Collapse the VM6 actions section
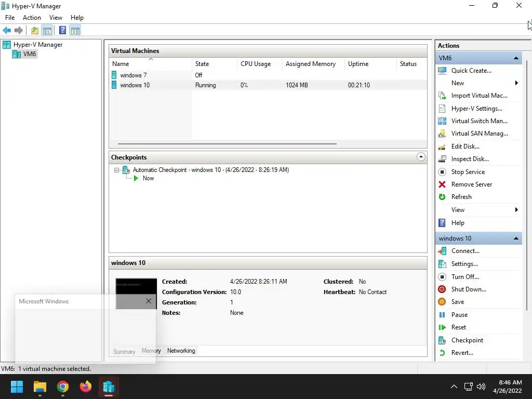The image size is (532, 399). point(516,58)
